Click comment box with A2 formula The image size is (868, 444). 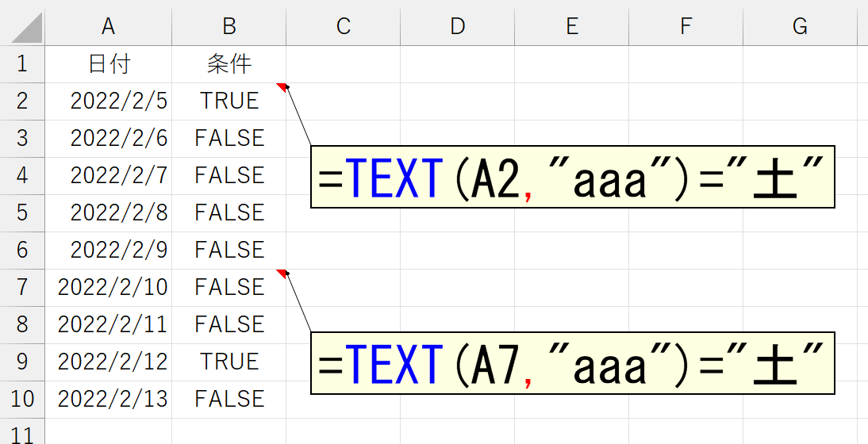[572, 177]
